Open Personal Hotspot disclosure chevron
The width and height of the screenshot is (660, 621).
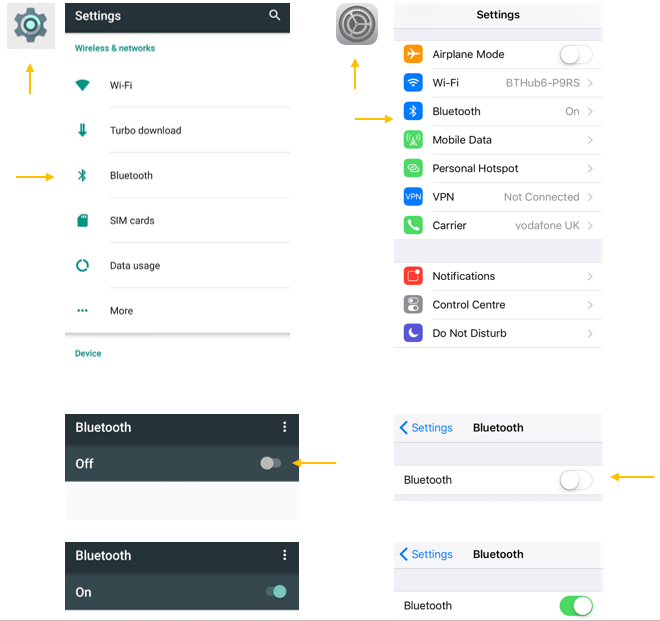590,169
